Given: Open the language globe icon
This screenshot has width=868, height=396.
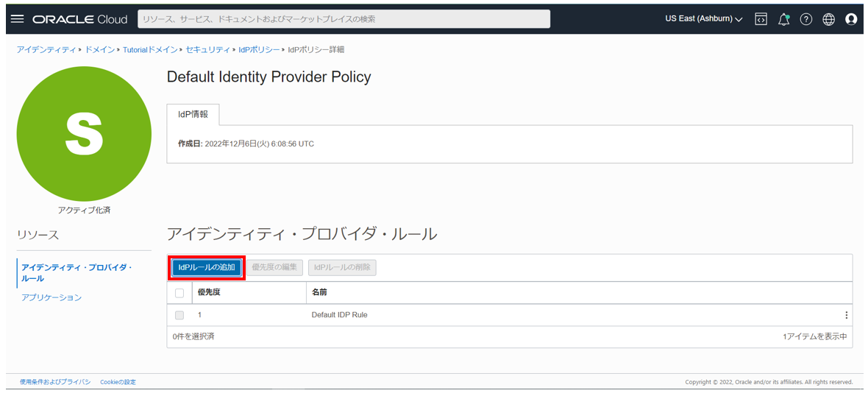Looking at the screenshot, I should [x=829, y=19].
